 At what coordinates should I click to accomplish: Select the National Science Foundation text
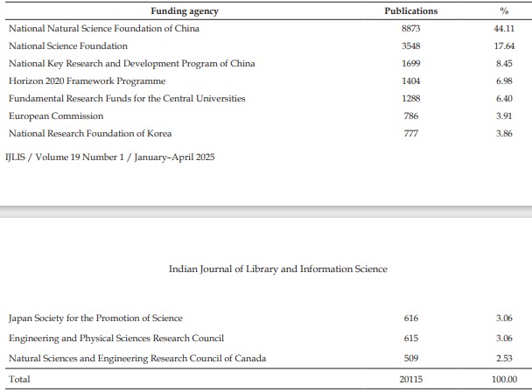[x=68, y=45]
